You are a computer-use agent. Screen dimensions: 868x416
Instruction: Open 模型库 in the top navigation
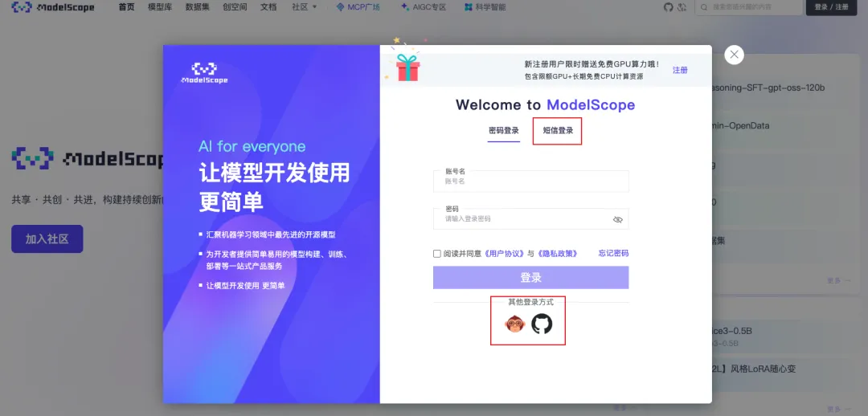159,7
